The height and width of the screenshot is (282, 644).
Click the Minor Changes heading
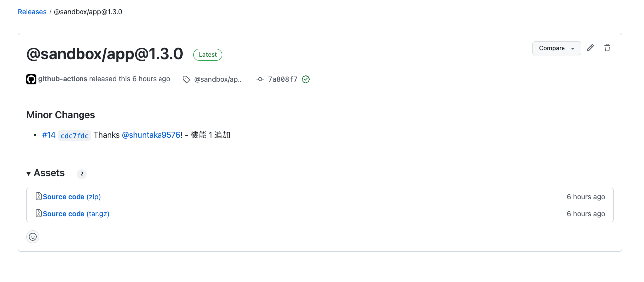[x=61, y=115]
